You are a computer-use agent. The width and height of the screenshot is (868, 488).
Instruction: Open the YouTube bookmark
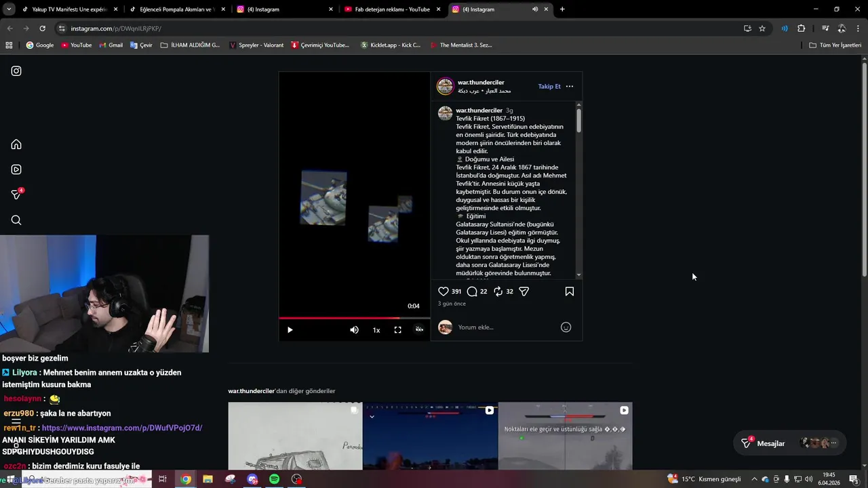(x=76, y=45)
